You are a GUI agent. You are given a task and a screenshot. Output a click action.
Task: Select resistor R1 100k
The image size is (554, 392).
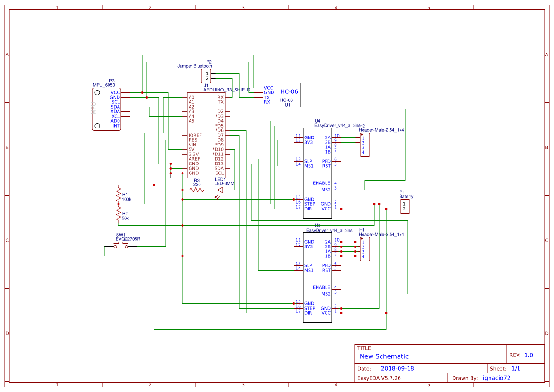pyautogui.click(x=118, y=193)
